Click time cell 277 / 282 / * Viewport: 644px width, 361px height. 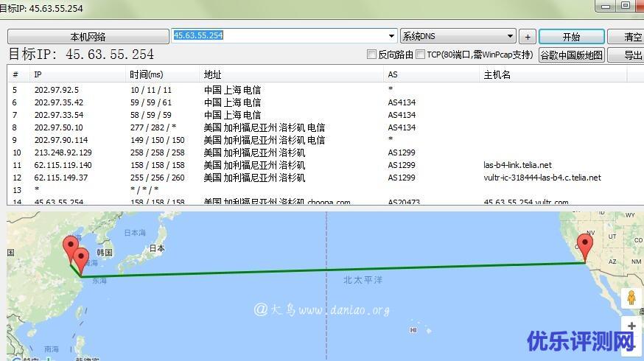pyautogui.click(x=153, y=127)
